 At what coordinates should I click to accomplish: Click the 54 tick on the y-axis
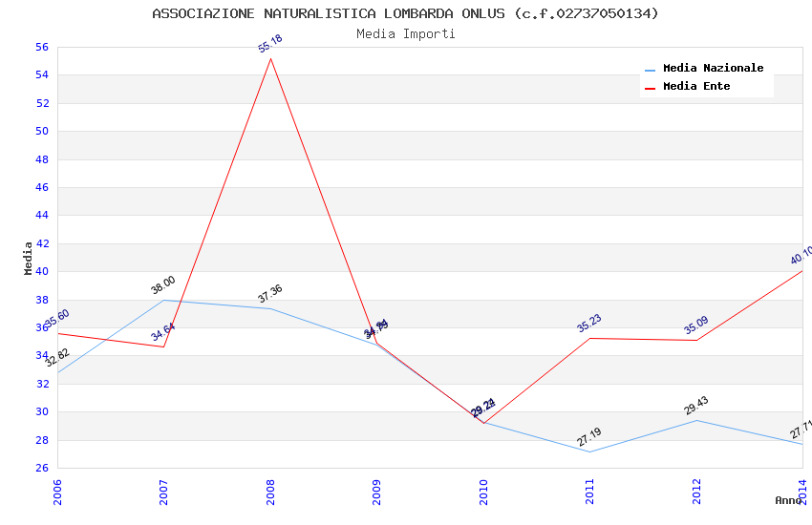[42, 75]
